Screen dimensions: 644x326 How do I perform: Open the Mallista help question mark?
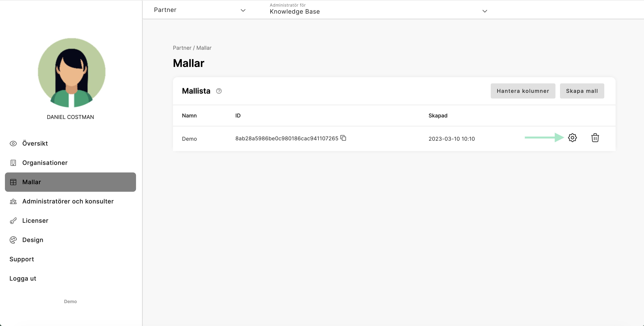[x=219, y=91]
